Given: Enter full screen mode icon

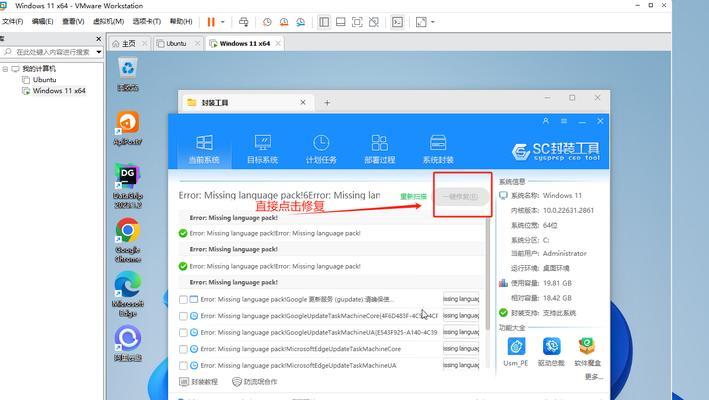Looking at the screenshot, I should (x=357, y=22).
